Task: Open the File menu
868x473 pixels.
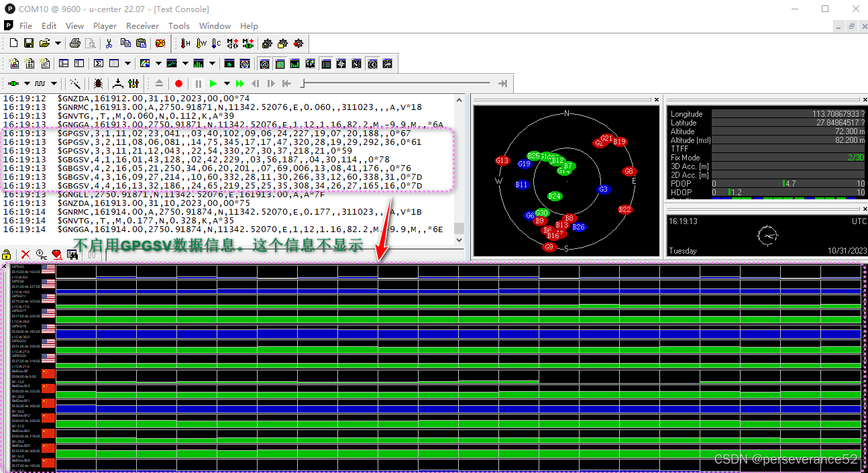Action: [x=25, y=25]
